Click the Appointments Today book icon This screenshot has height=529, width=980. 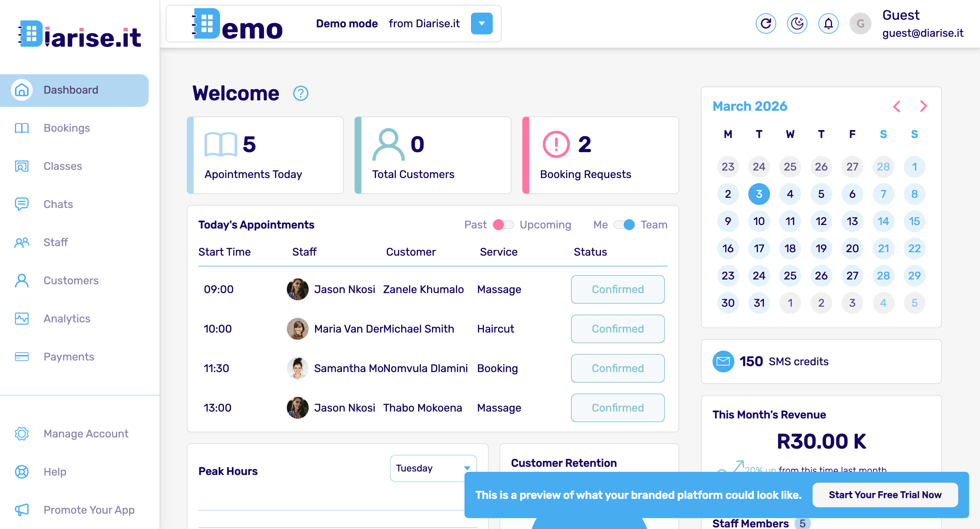pyautogui.click(x=220, y=144)
